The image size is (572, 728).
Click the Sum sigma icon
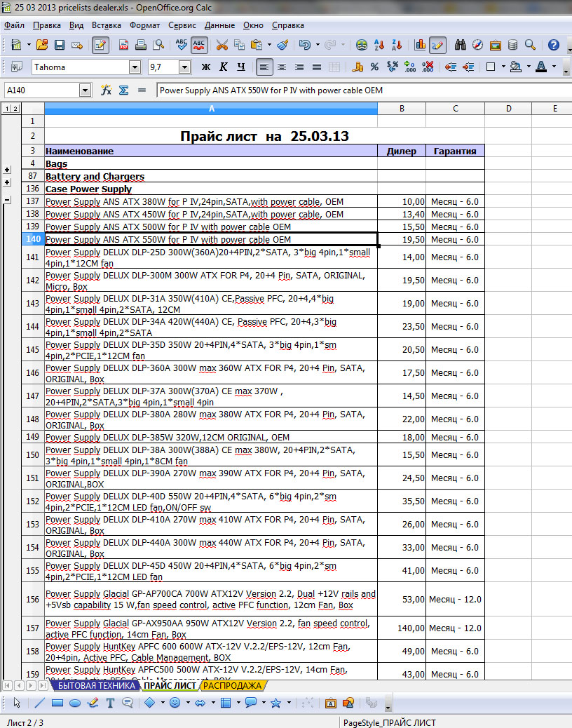(124, 90)
